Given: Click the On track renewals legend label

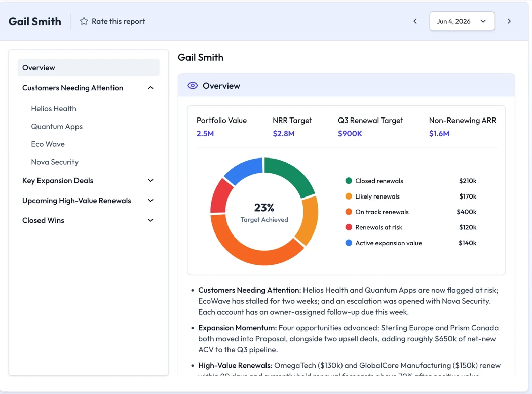Looking at the screenshot, I should (x=382, y=212).
